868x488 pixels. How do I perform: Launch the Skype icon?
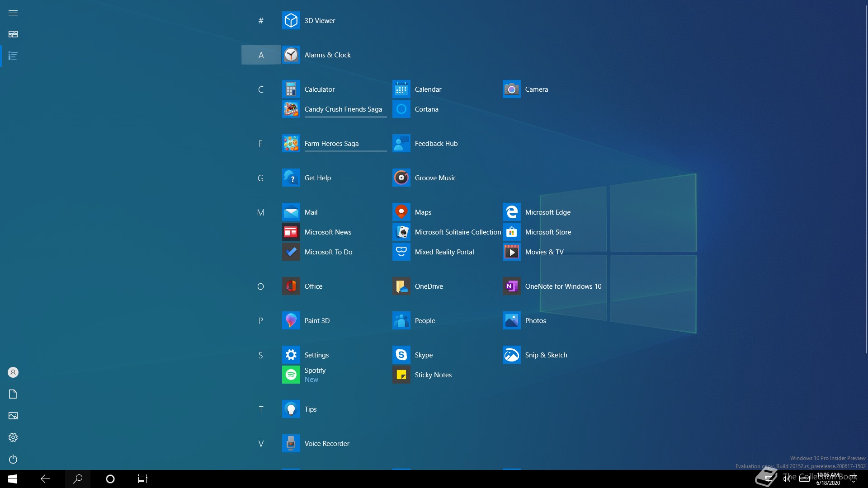[x=401, y=355]
